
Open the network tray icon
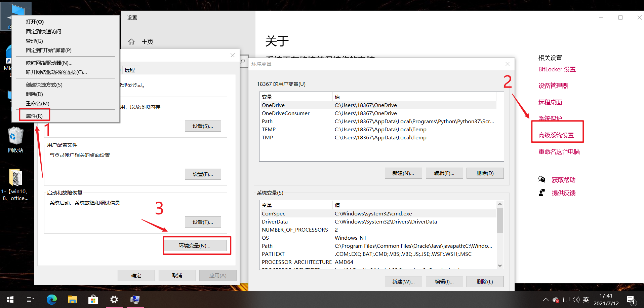(x=566, y=300)
